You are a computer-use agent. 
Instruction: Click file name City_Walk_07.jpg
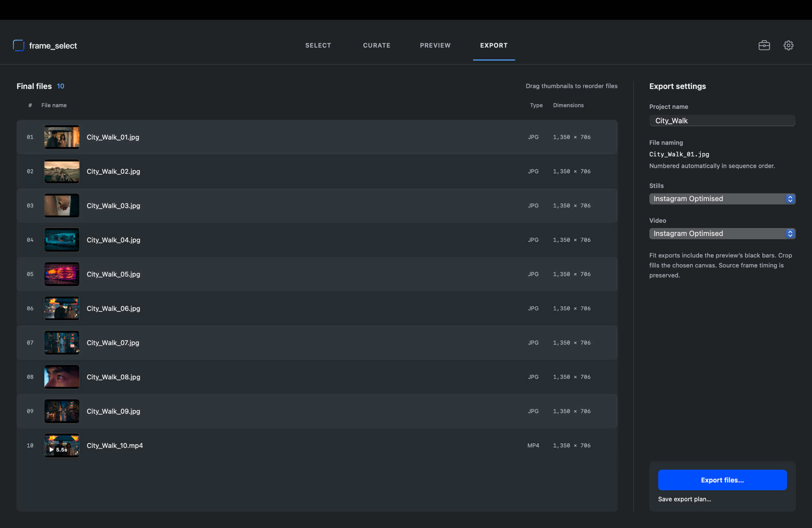click(x=113, y=343)
